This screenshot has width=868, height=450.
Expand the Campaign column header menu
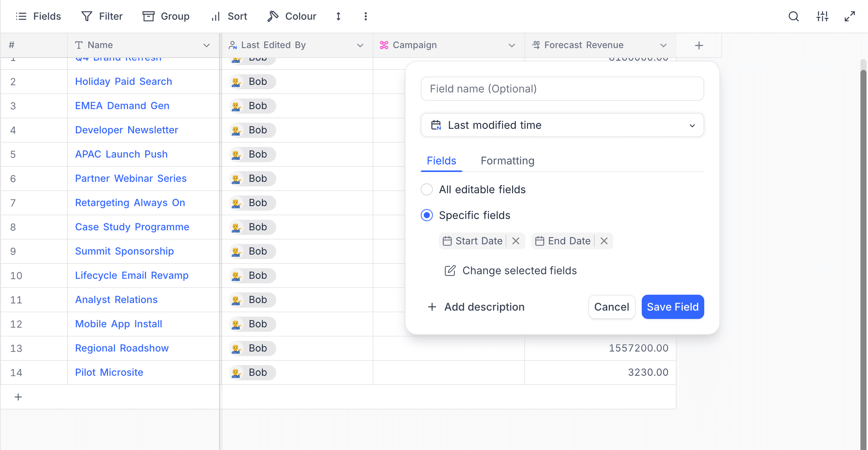coord(512,45)
